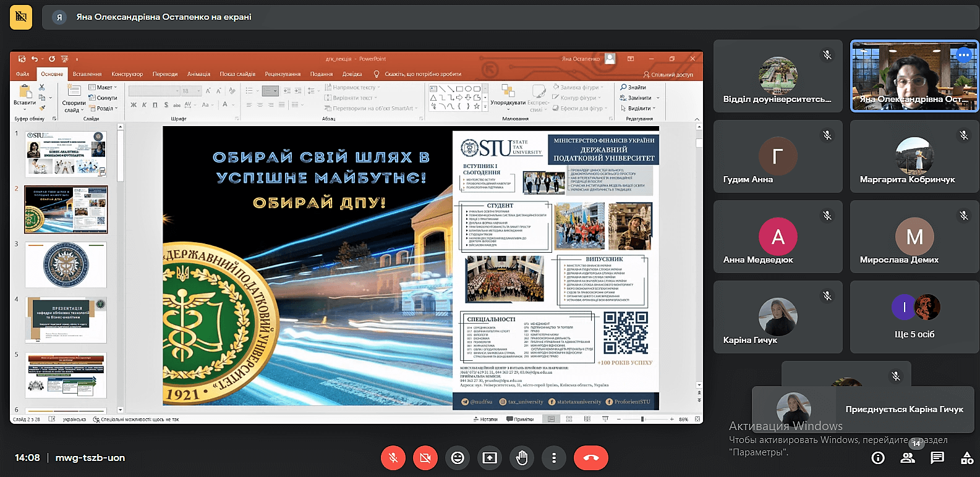This screenshot has width=980, height=477.
Task: Toggle strikethrough abc formatting
Action: click(x=177, y=105)
